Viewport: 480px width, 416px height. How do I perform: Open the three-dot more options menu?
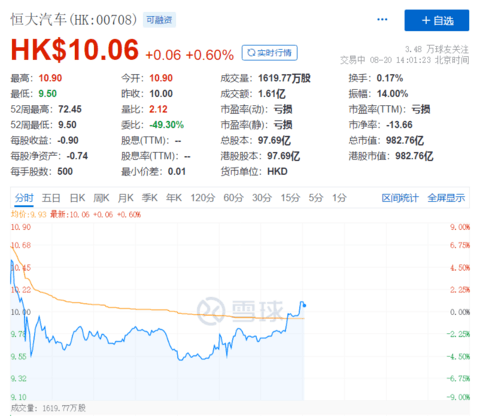tap(382, 19)
